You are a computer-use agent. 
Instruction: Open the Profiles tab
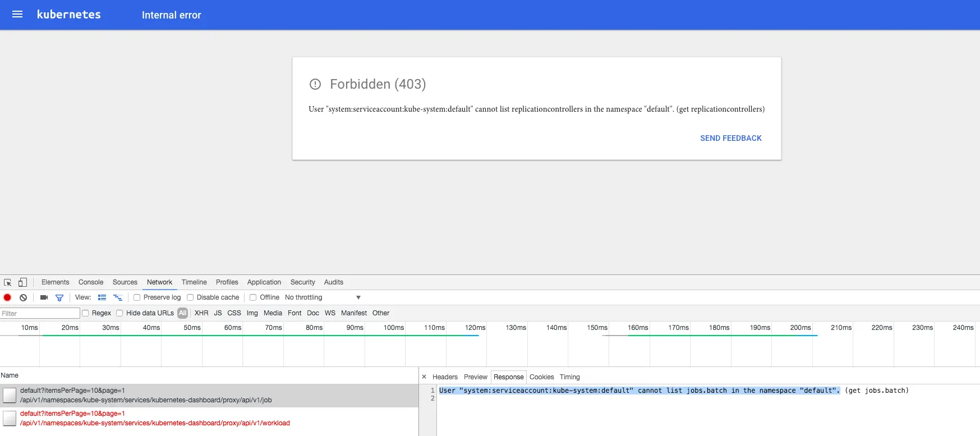(227, 282)
